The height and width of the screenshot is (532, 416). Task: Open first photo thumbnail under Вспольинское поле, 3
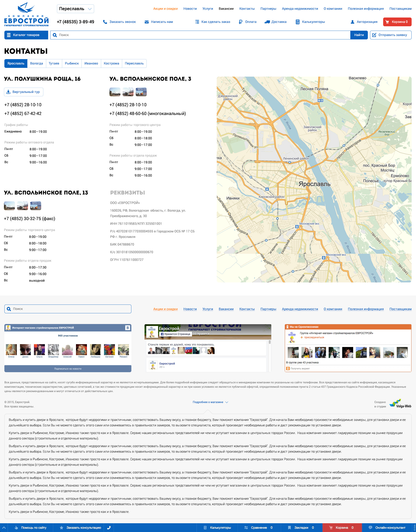click(115, 92)
